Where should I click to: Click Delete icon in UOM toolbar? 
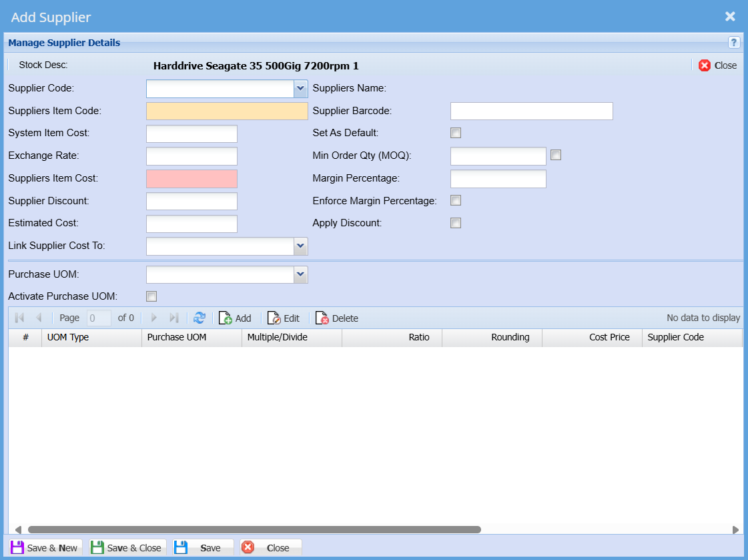[322, 318]
